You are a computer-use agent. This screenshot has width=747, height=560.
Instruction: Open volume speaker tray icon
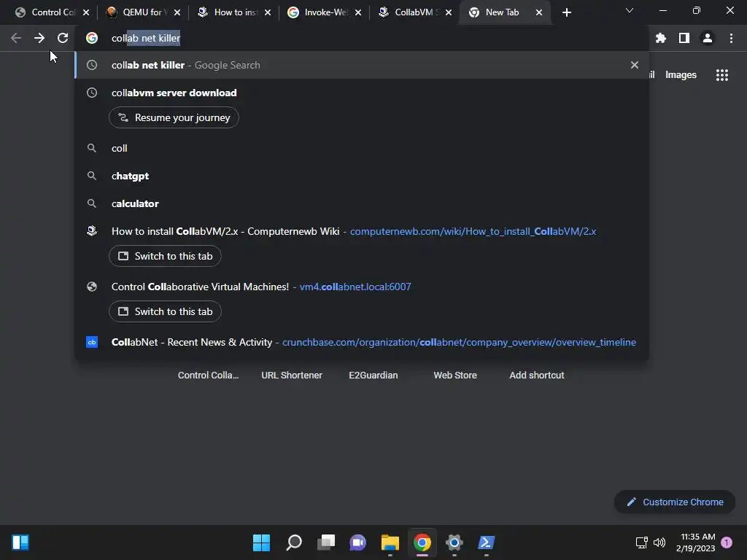click(x=659, y=542)
